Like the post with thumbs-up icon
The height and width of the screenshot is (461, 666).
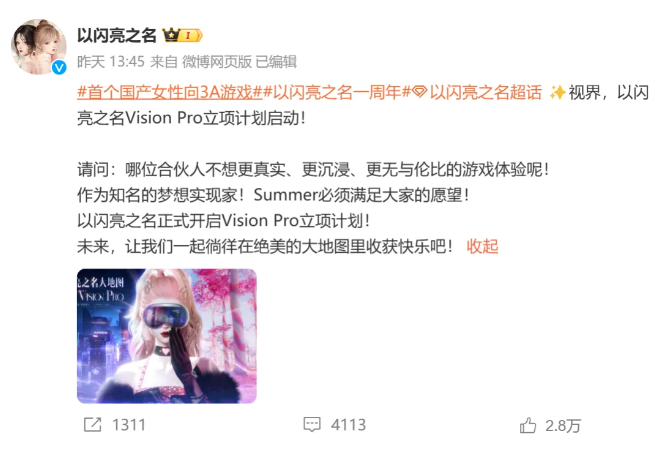pos(528,425)
